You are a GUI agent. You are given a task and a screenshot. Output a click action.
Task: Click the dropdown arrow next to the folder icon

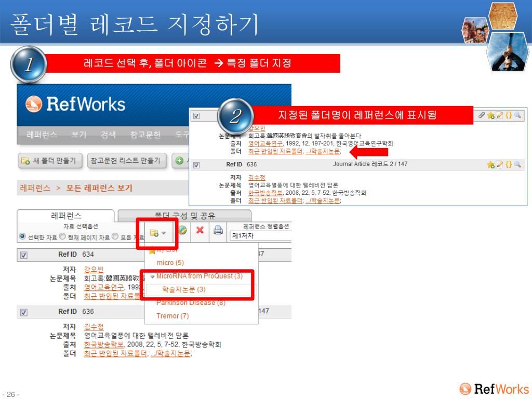(164, 233)
